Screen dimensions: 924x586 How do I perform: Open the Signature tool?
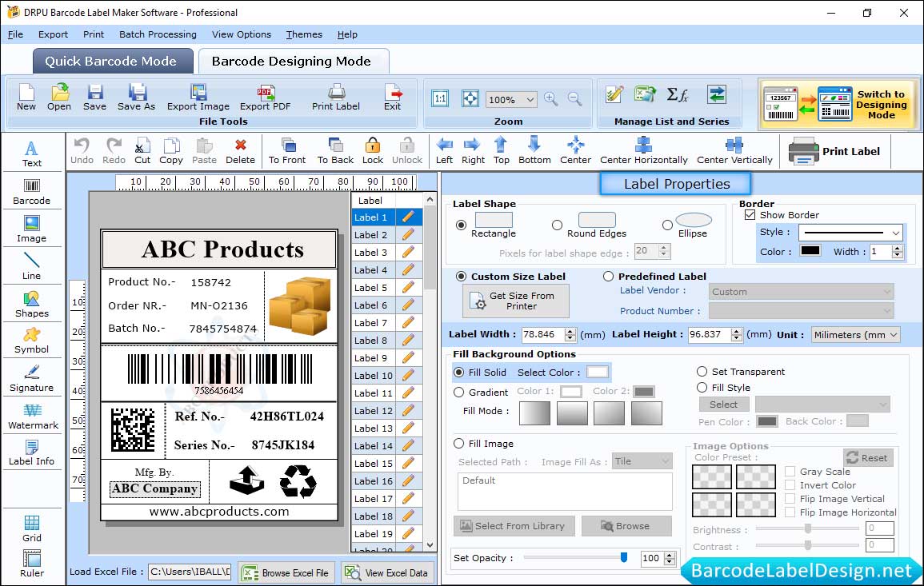(x=32, y=378)
